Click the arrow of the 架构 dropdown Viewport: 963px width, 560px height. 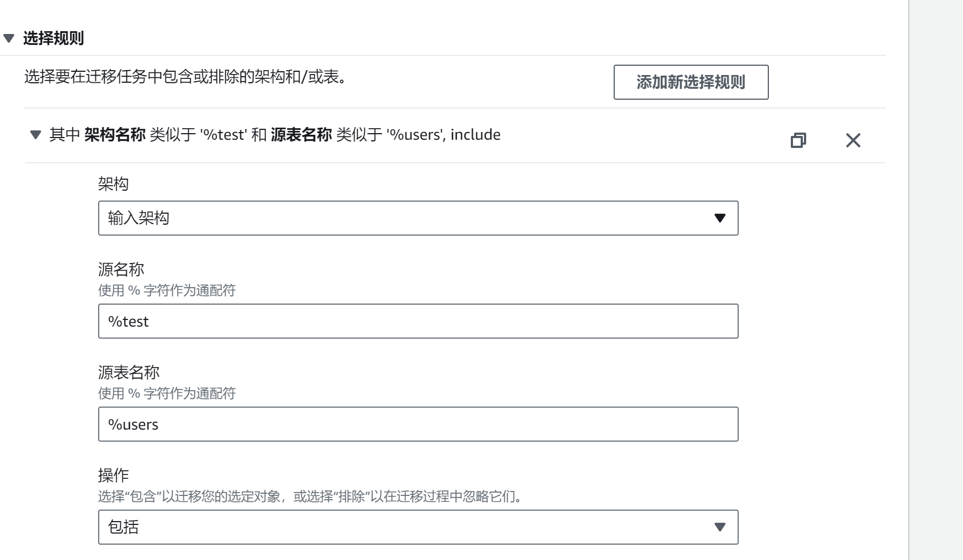click(x=720, y=218)
